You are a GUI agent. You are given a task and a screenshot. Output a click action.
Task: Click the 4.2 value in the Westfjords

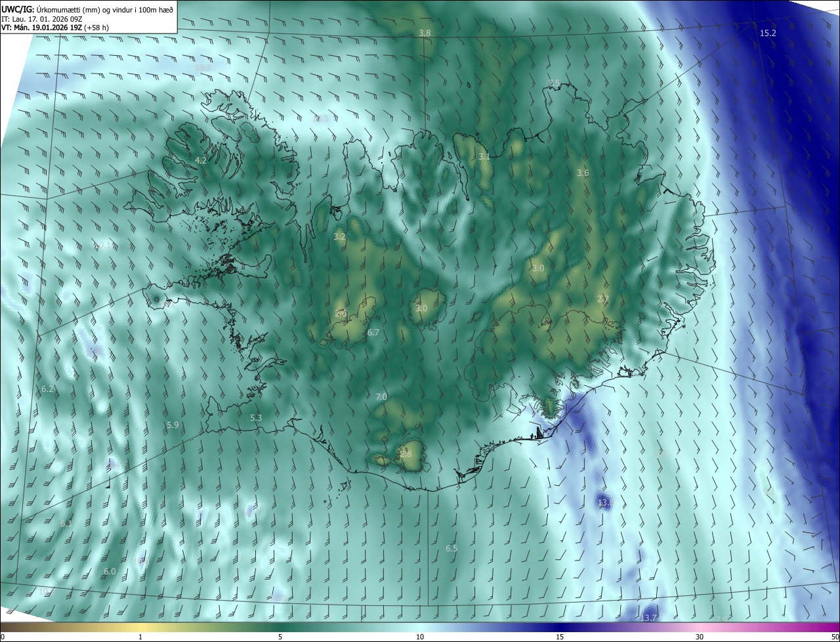(201, 160)
